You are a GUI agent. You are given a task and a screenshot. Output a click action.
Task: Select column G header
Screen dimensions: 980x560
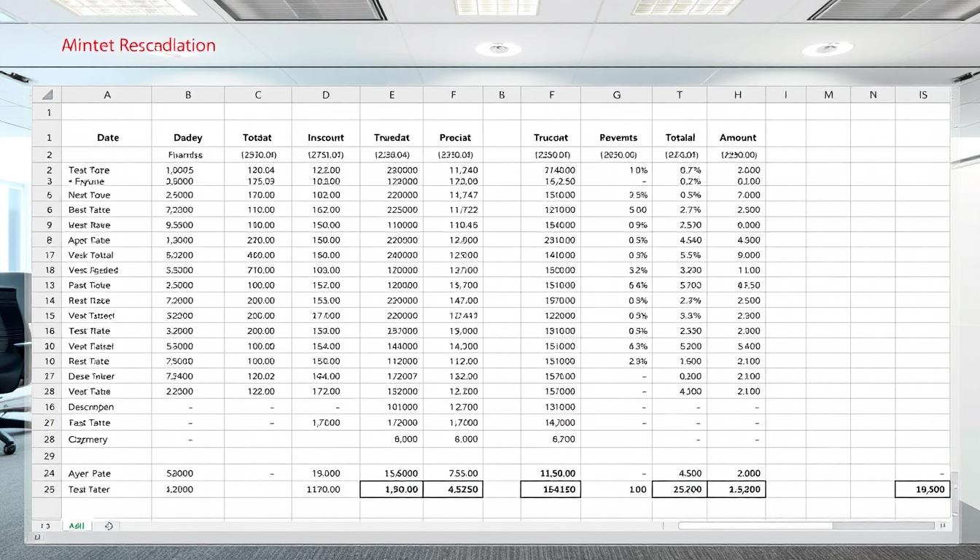(x=617, y=95)
